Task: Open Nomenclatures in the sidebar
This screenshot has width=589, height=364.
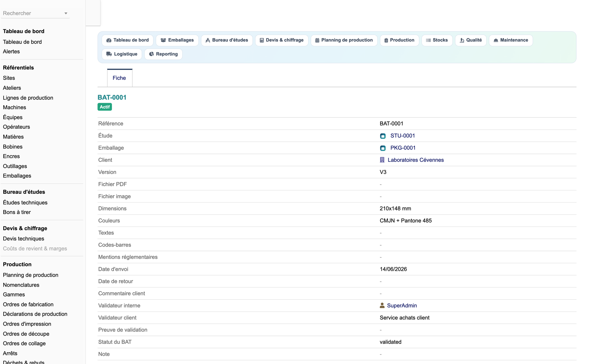Action: click(x=21, y=285)
